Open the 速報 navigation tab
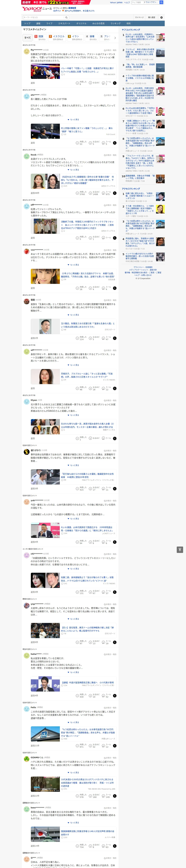This screenshot has width=186, height=868. 38,24
